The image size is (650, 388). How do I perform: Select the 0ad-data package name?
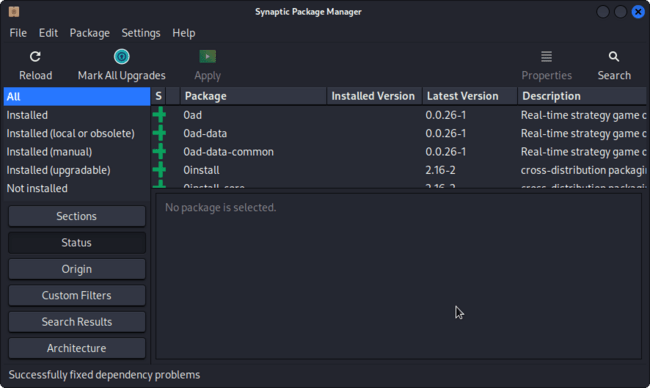205,133
